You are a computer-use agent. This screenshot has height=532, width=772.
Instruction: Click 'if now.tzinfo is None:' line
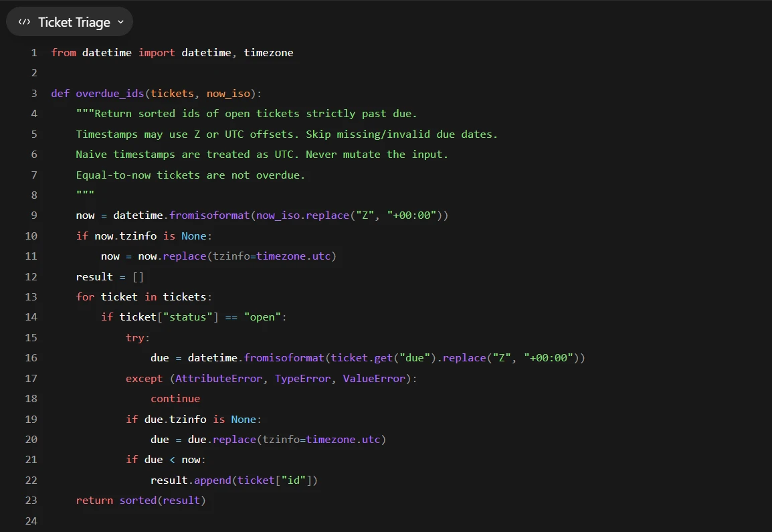(x=144, y=236)
